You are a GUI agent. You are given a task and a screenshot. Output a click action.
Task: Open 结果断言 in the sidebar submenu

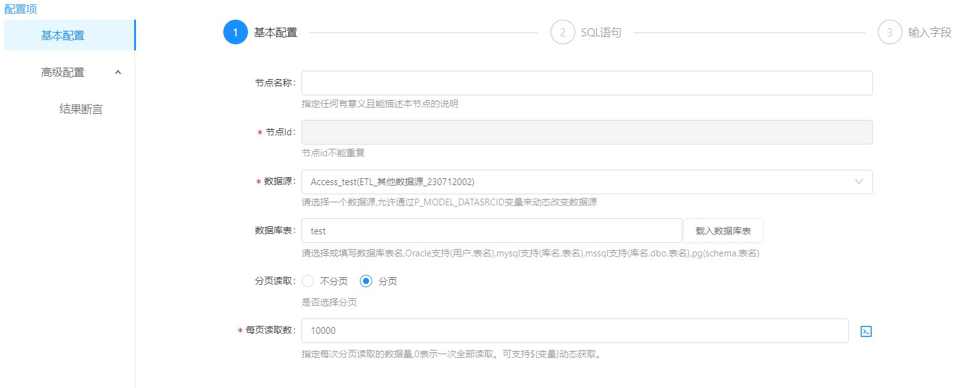tap(81, 109)
